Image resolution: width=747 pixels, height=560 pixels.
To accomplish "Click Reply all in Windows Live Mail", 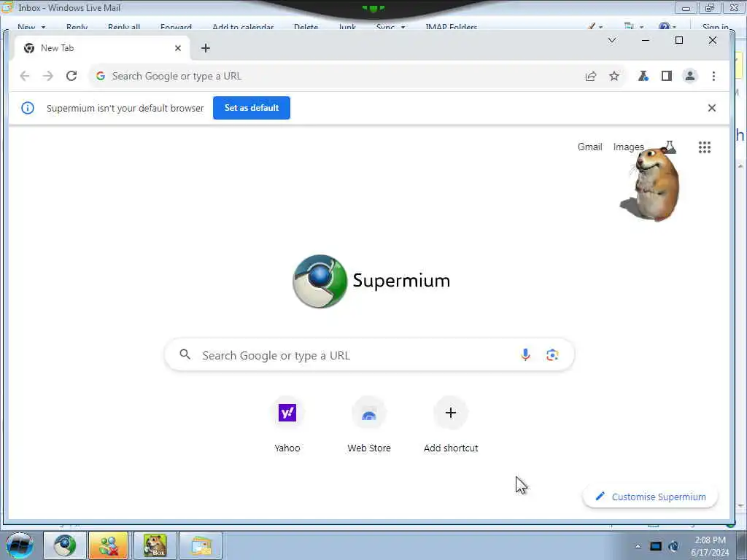I will (124, 28).
